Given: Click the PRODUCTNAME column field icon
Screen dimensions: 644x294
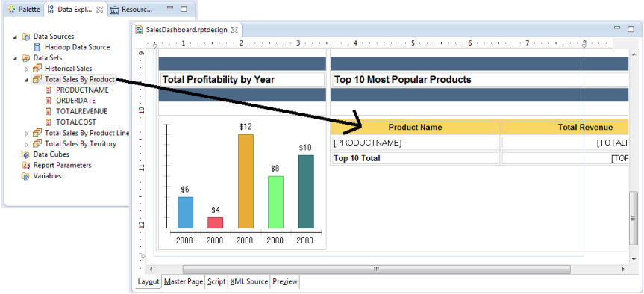Looking at the screenshot, I should pos(49,90).
